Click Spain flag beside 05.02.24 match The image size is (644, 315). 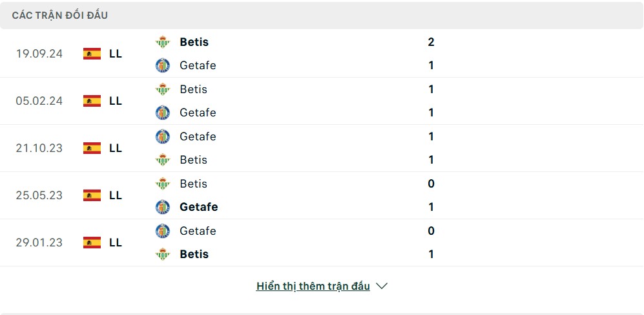click(92, 101)
